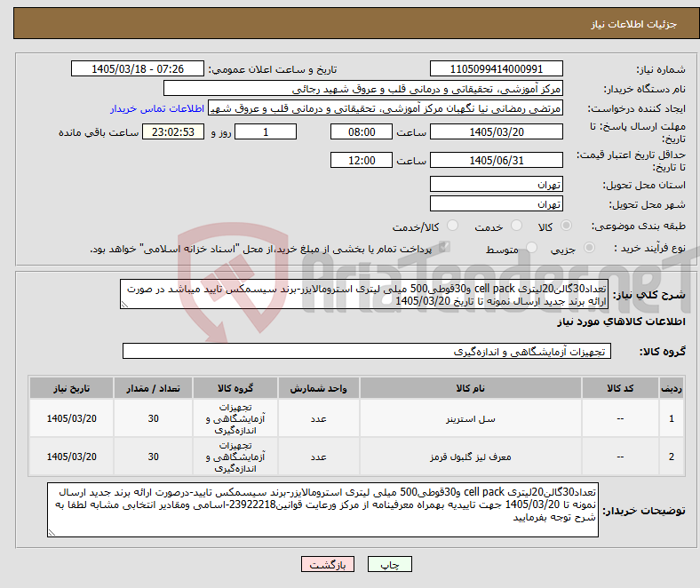Screen dimensions: 700x588
Task: Click the اطلاعات کالاهای مورد نیاز heading
Action: pos(621,322)
